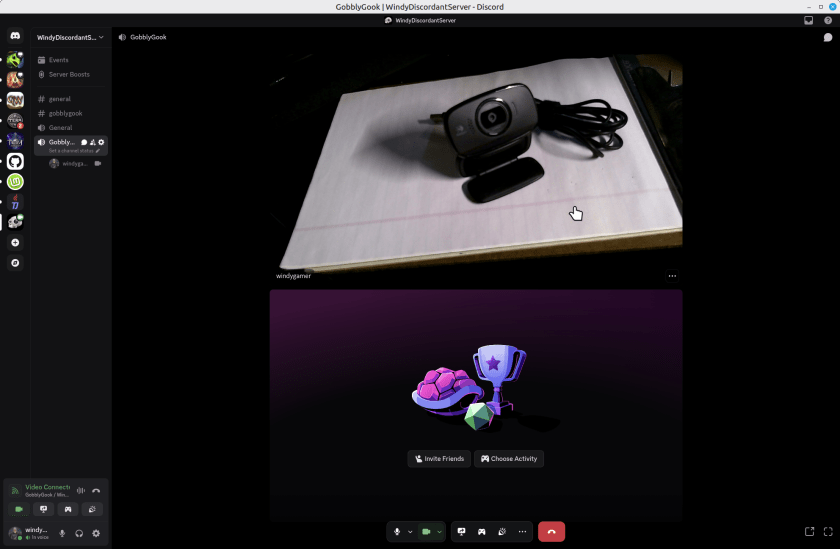
Task: Click the Add a Server plus icon
Action: click(15, 243)
